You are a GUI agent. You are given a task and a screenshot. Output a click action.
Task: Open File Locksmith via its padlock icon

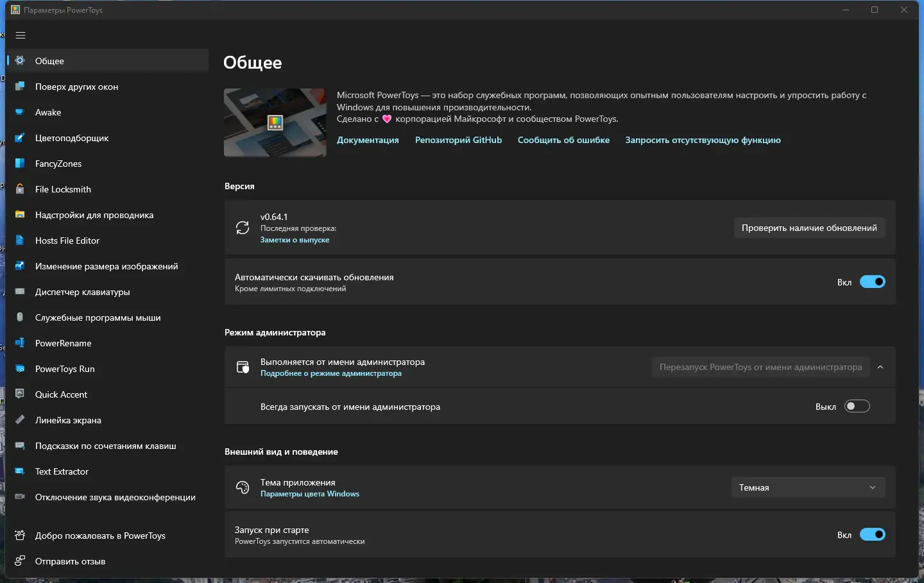tap(20, 189)
